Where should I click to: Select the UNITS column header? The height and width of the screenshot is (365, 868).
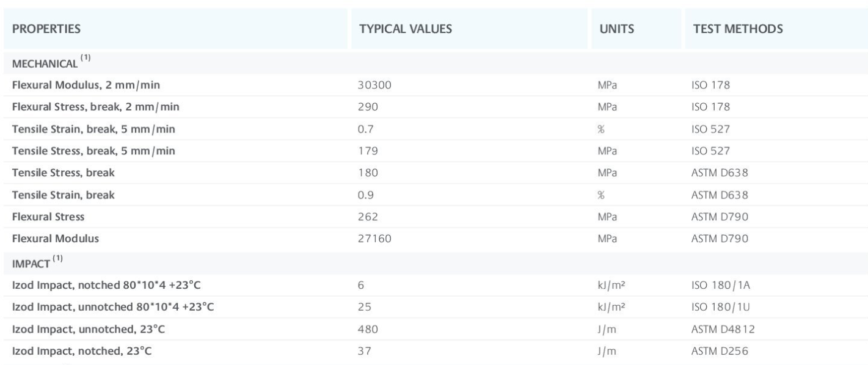(x=616, y=29)
